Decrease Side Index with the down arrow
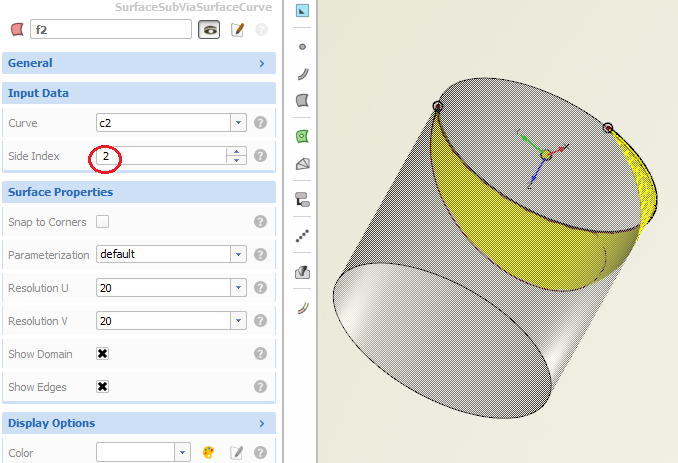This screenshot has width=678, height=463. click(x=236, y=160)
